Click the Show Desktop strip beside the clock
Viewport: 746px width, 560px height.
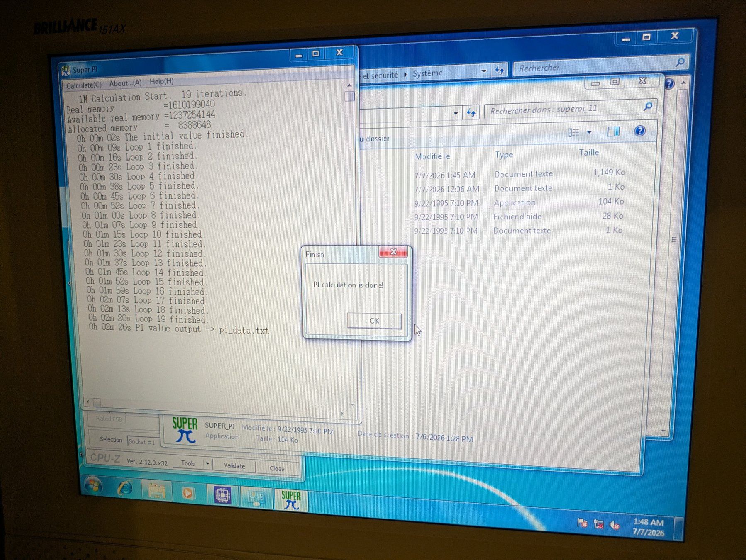[x=678, y=528]
